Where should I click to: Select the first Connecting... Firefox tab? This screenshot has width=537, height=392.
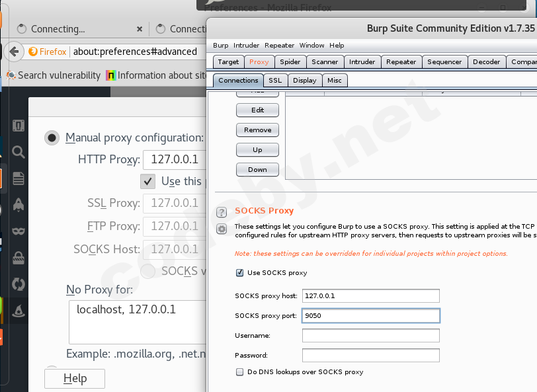(80, 29)
